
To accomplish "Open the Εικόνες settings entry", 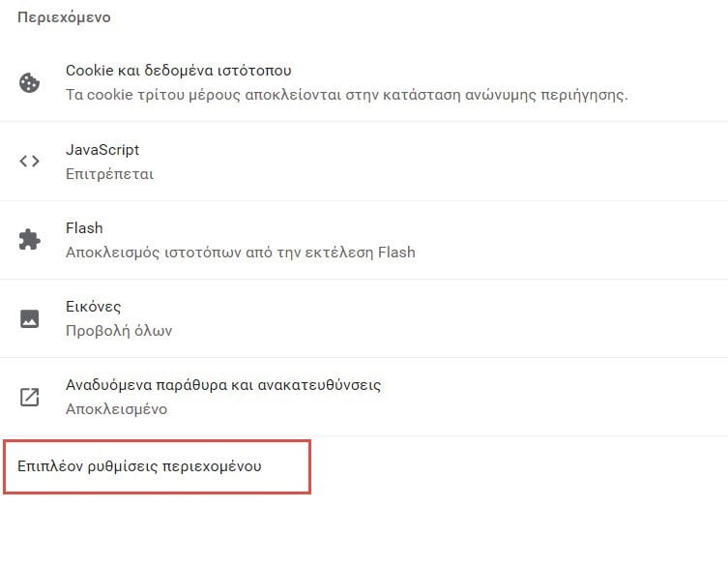I will tap(364, 318).
